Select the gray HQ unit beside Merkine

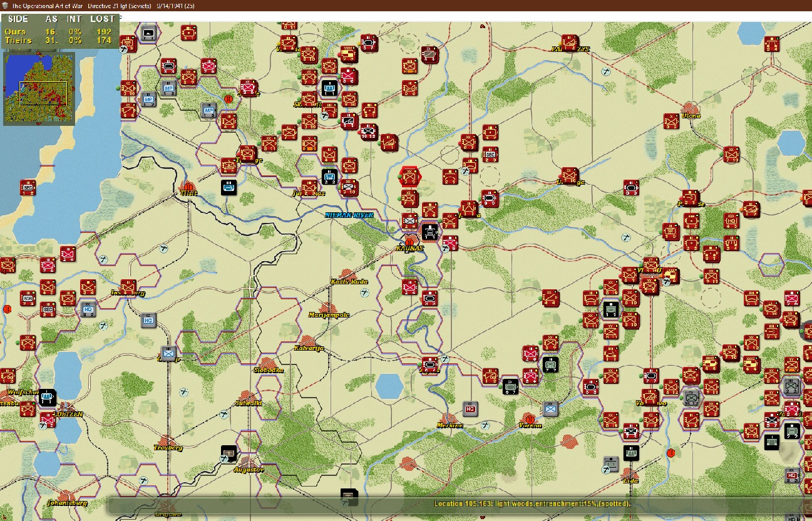[x=470, y=408]
